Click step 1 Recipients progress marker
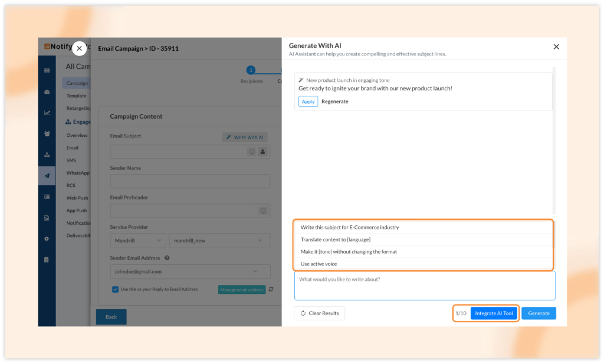The image size is (604, 364). (251, 70)
